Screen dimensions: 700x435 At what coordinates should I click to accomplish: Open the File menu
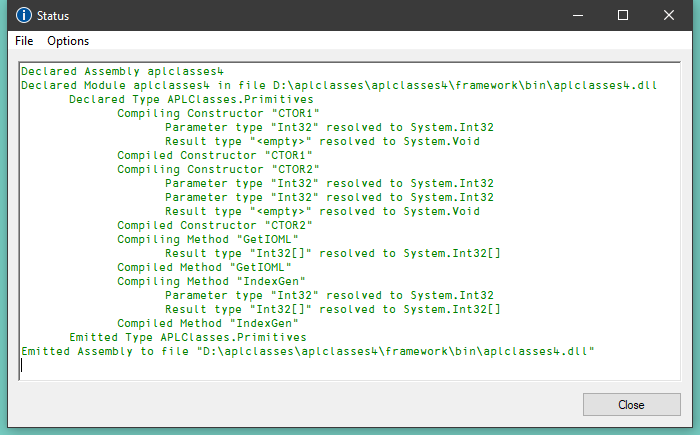point(24,41)
